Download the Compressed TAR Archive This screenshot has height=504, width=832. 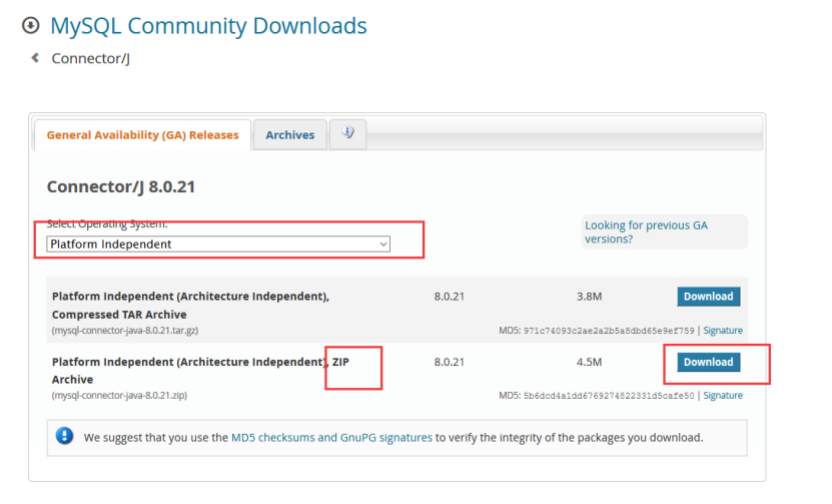[708, 297]
